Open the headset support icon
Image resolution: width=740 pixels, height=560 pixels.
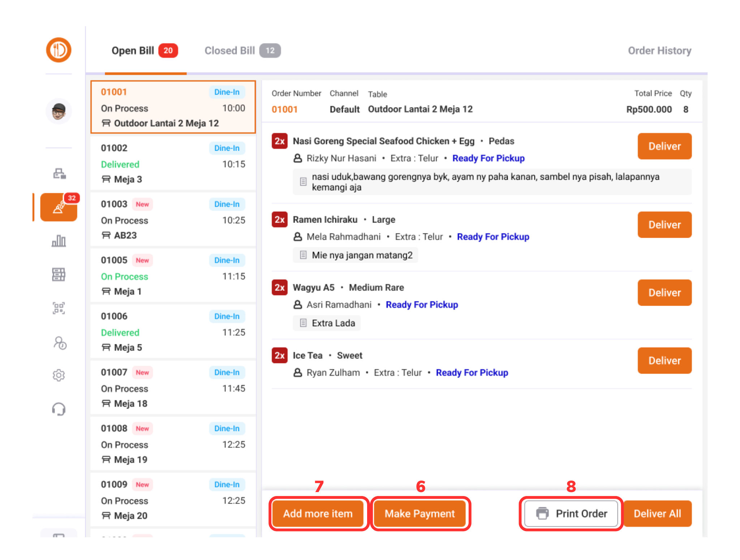tap(59, 409)
